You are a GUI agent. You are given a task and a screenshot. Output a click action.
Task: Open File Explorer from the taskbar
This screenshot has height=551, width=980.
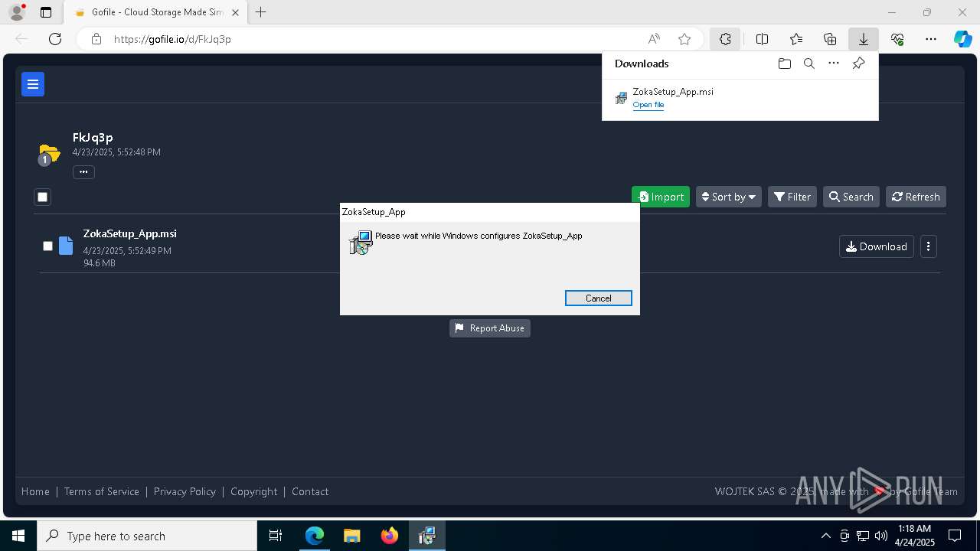351,536
